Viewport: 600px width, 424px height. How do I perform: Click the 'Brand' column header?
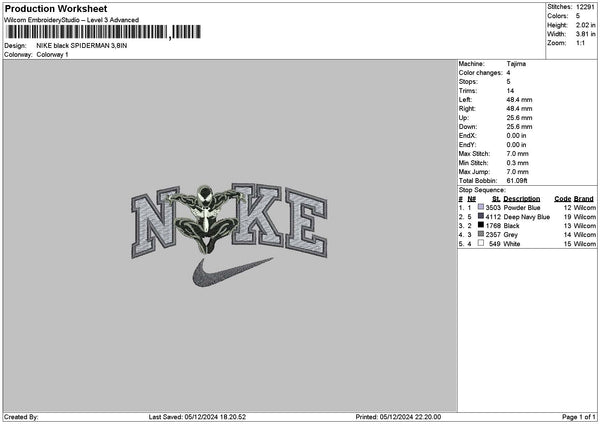click(584, 199)
